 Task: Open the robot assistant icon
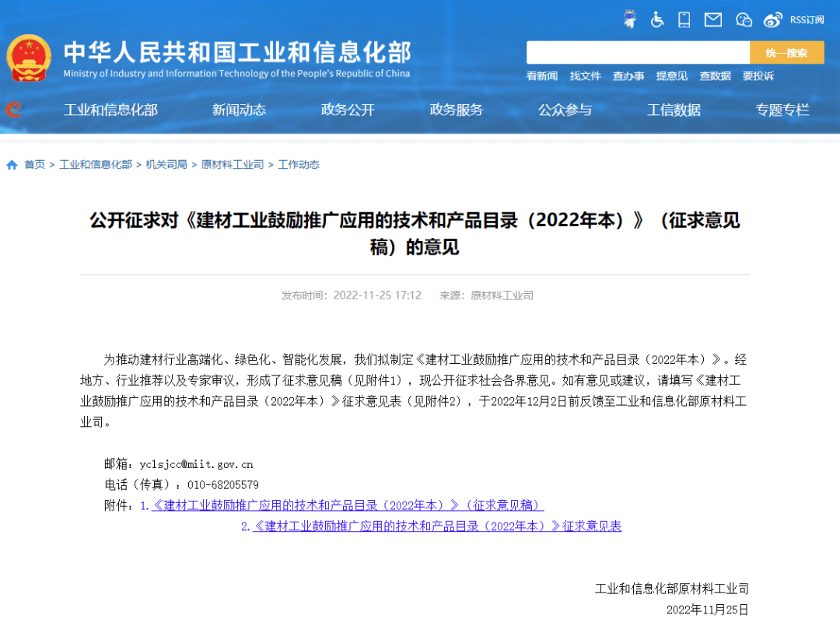(x=629, y=19)
